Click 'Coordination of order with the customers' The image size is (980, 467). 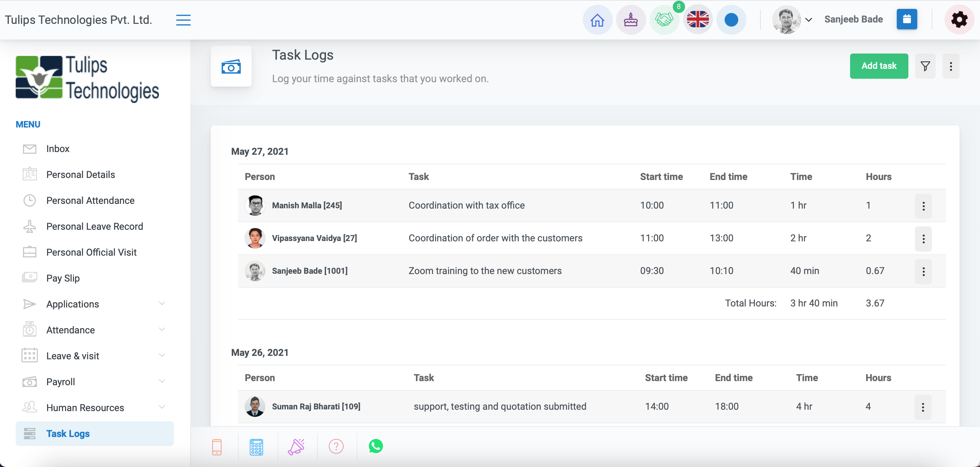pyautogui.click(x=495, y=238)
